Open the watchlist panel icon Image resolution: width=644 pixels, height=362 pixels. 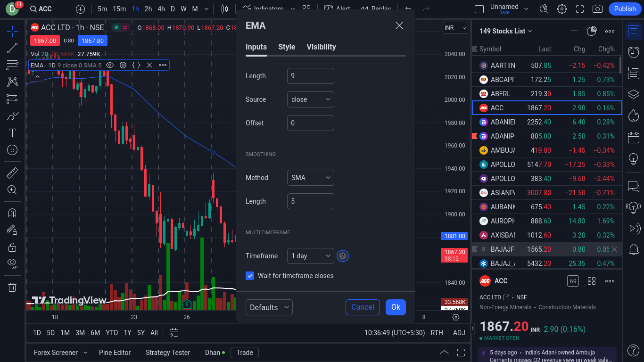pyautogui.click(x=633, y=32)
